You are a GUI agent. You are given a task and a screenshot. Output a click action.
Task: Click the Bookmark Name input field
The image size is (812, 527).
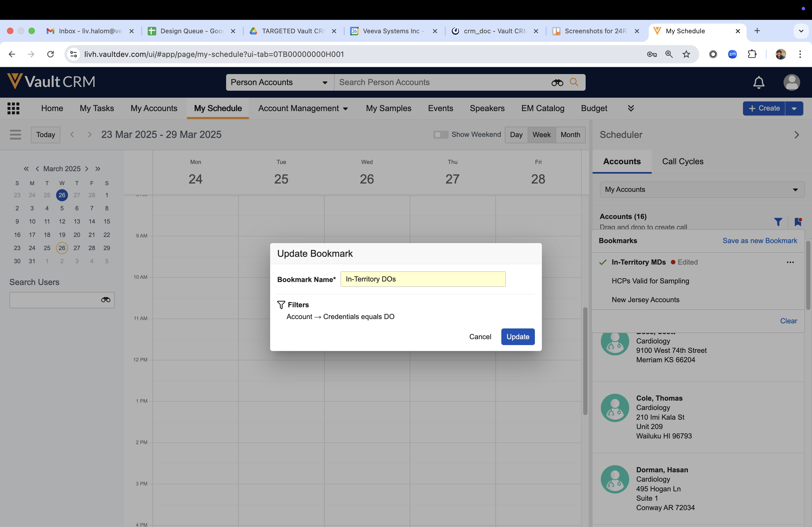click(423, 279)
